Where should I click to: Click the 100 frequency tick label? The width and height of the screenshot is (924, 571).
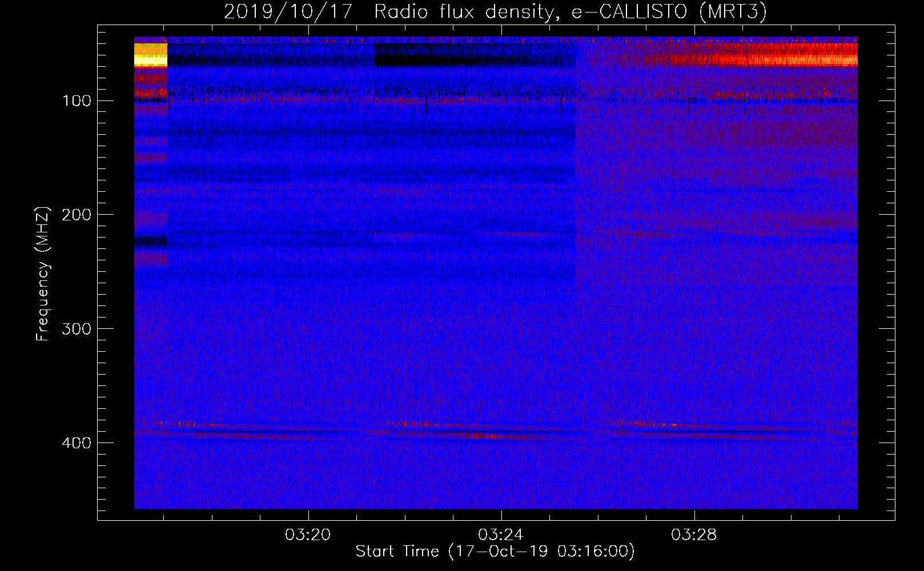(77, 101)
